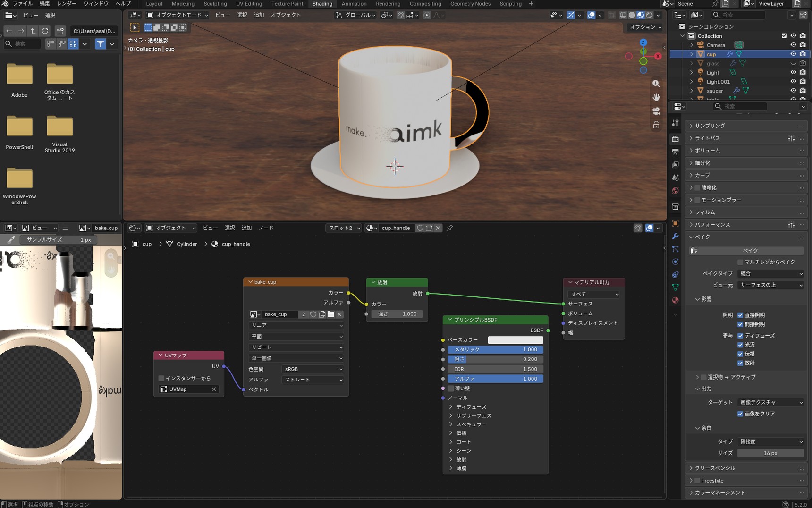The height and width of the screenshot is (508, 812).
Task: Open the ビュー元 サーフェスの上 dropdown
Action: tap(770, 285)
